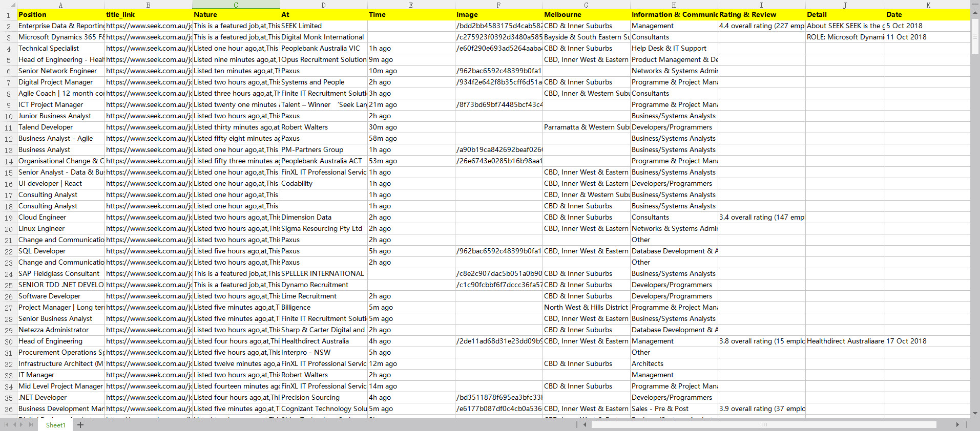Open Head of Engineering row 30 link
Viewport: 980px width, 431px height.
(x=149, y=341)
